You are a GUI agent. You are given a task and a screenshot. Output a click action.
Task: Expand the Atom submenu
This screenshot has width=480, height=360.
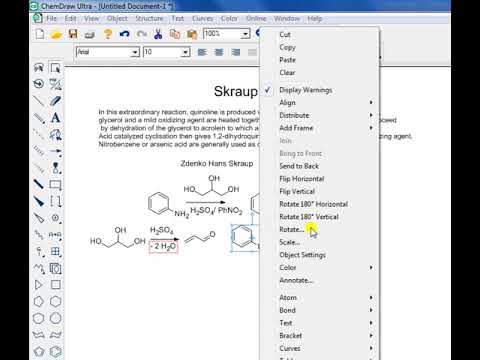pos(319,298)
